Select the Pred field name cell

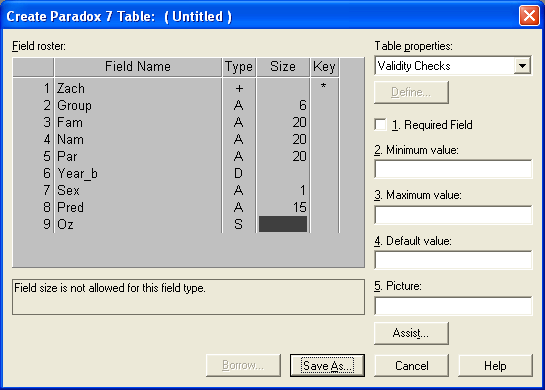click(x=138, y=207)
